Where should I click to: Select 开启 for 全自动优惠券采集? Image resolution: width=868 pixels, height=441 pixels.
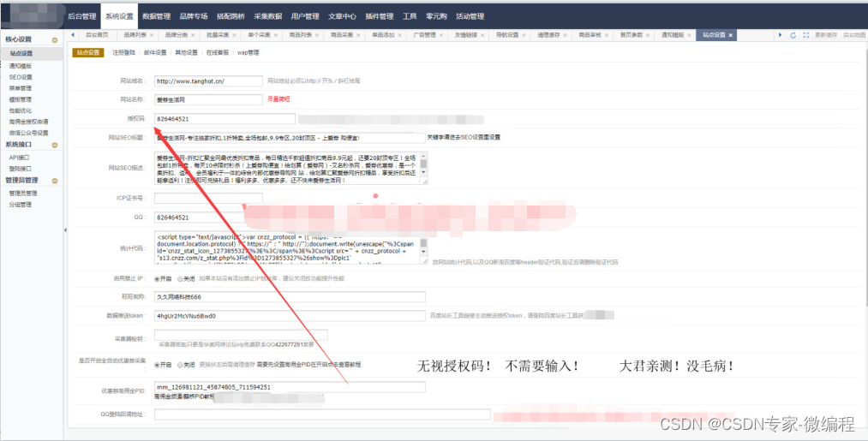point(157,365)
